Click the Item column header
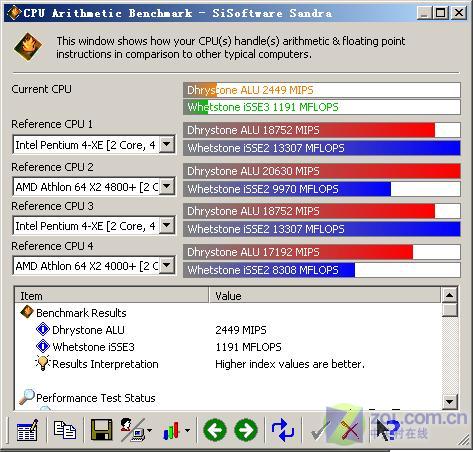 coord(112,296)
